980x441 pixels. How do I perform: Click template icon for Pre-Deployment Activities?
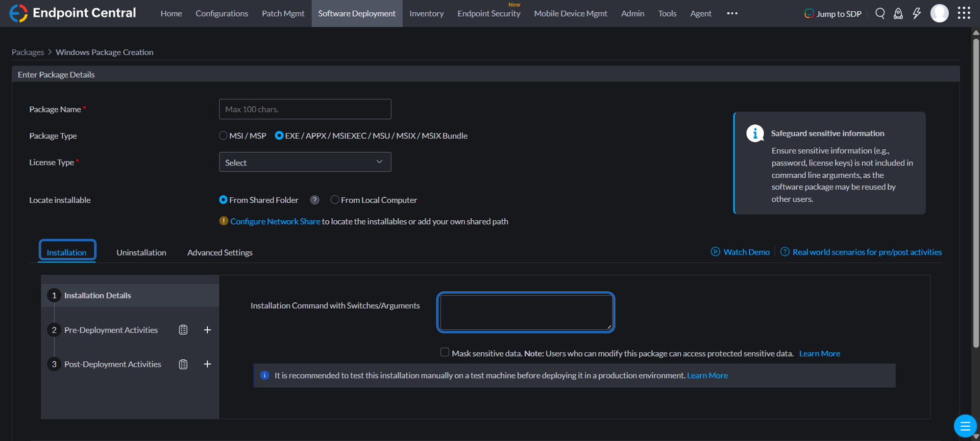[183, 330]
